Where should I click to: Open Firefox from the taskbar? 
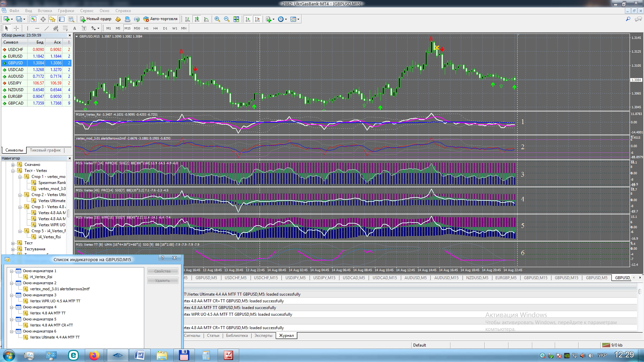click(94, 355)
